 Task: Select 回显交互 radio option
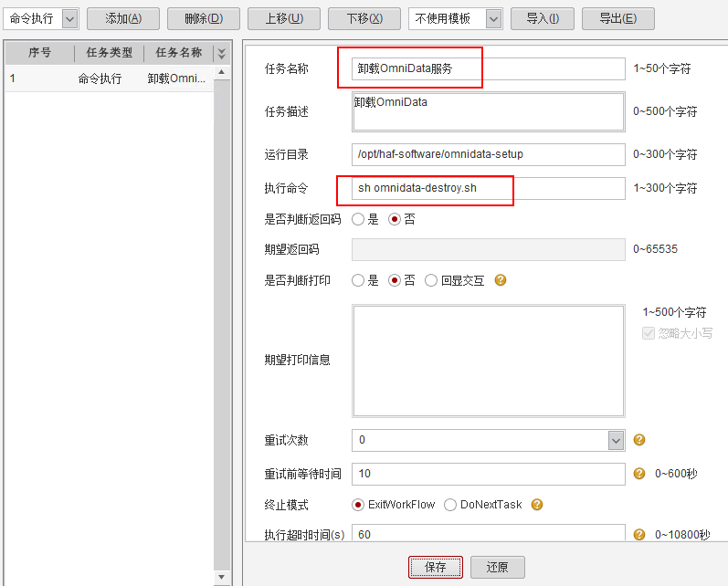point(431,280)
